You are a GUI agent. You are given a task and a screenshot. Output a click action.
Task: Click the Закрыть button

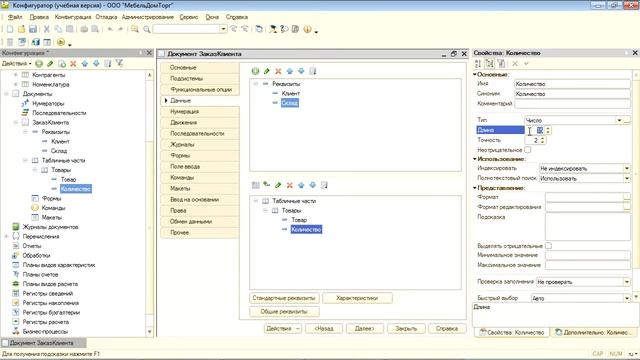(x=406, y=328)
